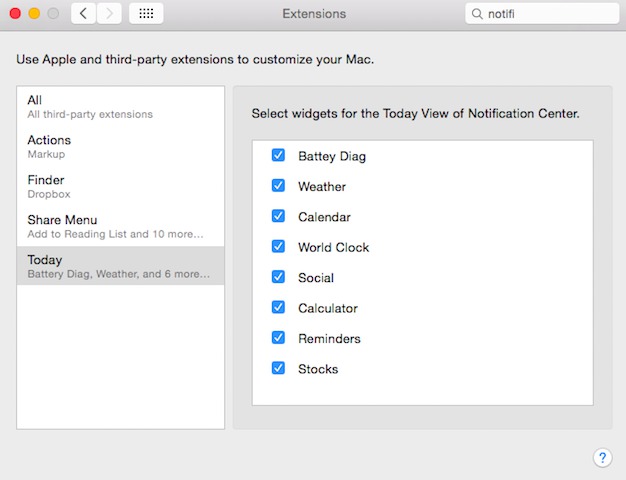The height and width of the screenshot is (480, 626).
Task: Open the Finder extensions category
Action: 120,186
